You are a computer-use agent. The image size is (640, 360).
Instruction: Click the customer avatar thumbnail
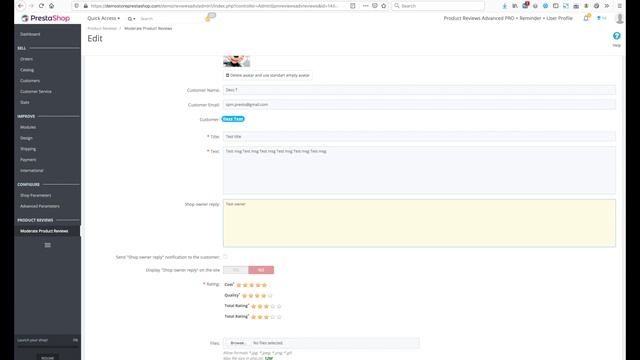(236, 61)
